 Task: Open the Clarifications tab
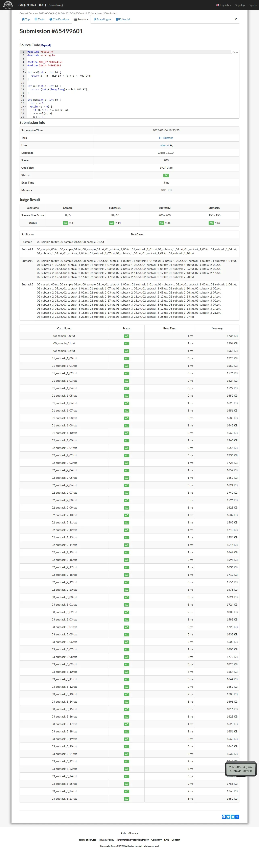(x=59, y=19)
